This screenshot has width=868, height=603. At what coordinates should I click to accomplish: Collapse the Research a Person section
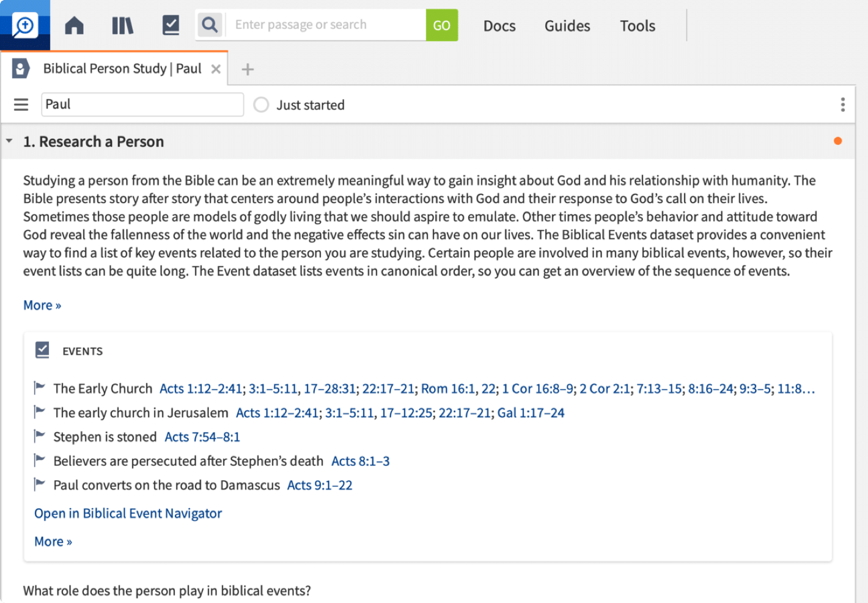click(x=9, y=141)
